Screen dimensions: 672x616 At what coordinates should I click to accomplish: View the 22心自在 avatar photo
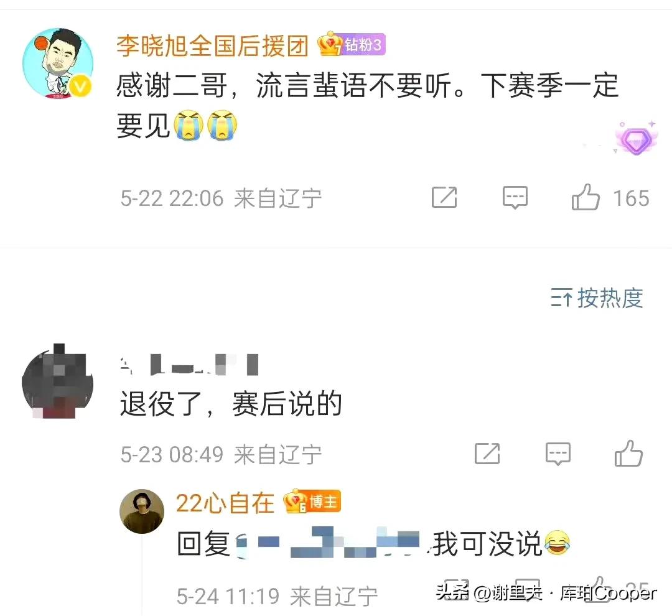pos(142,511)
